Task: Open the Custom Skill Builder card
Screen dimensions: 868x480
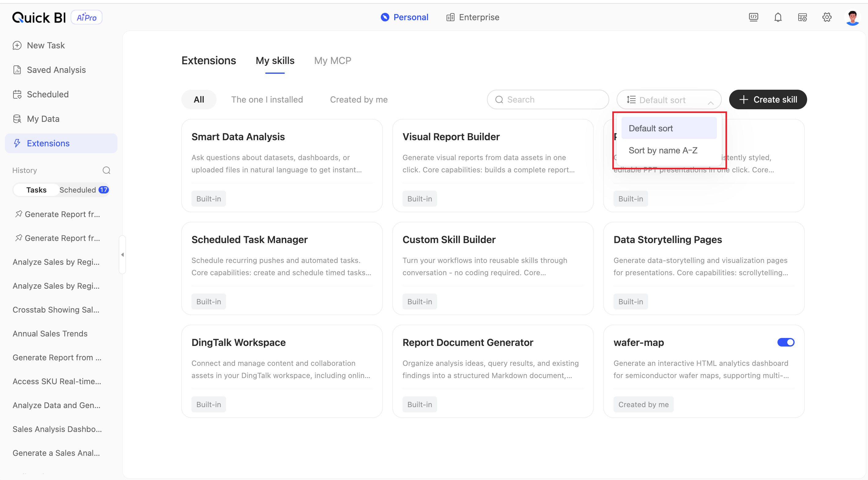Action: [493, 268]
